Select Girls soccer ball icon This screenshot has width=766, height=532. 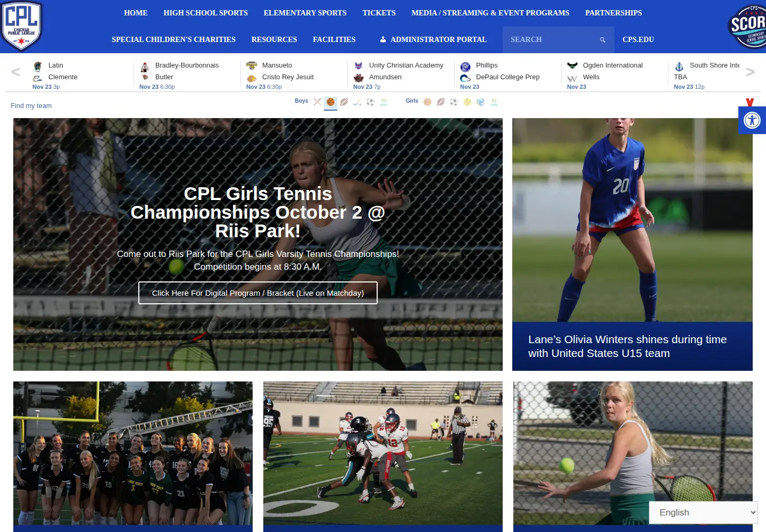tap(454, 102)
